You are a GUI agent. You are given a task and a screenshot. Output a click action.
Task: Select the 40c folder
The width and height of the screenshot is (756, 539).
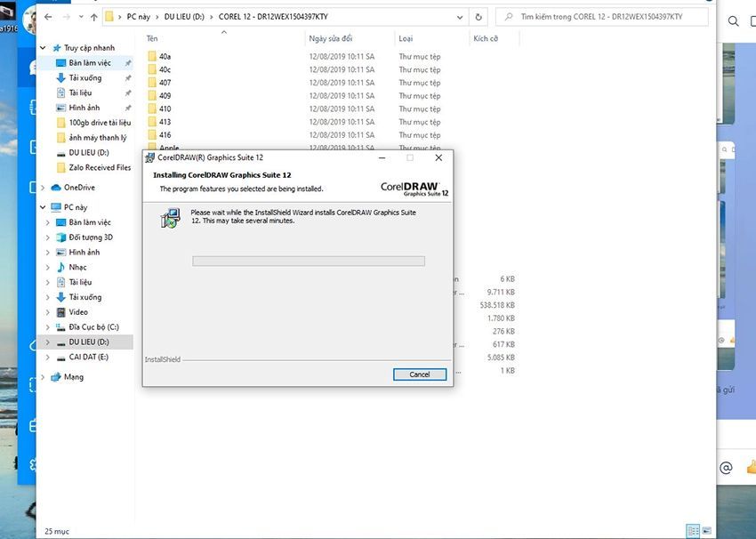[165, 69]
